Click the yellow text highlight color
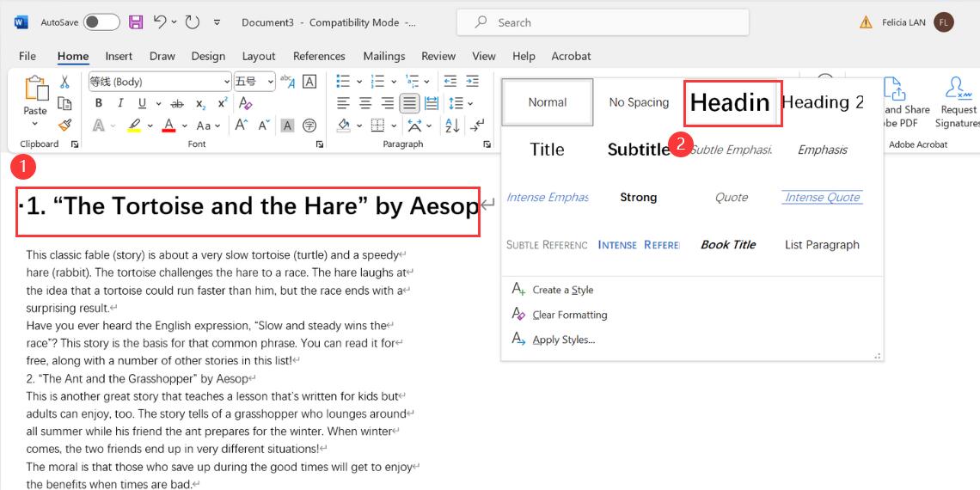Viewport: 980px width, 490px height. click(134, 126)
